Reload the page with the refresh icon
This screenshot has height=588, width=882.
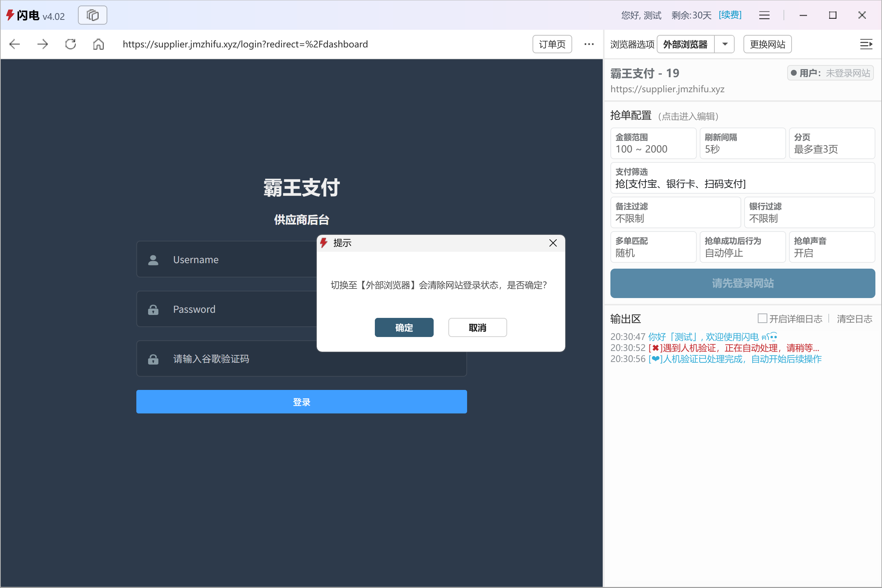70,44
